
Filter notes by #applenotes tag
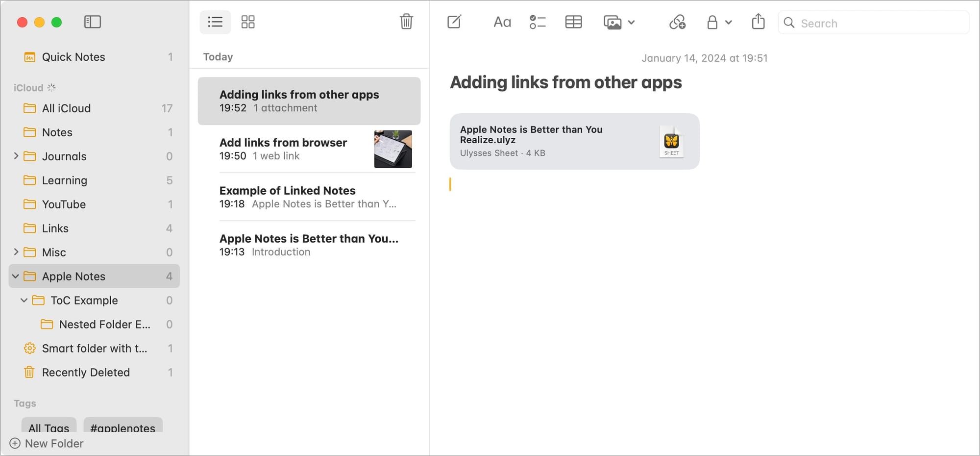click(x=122, y=427)
